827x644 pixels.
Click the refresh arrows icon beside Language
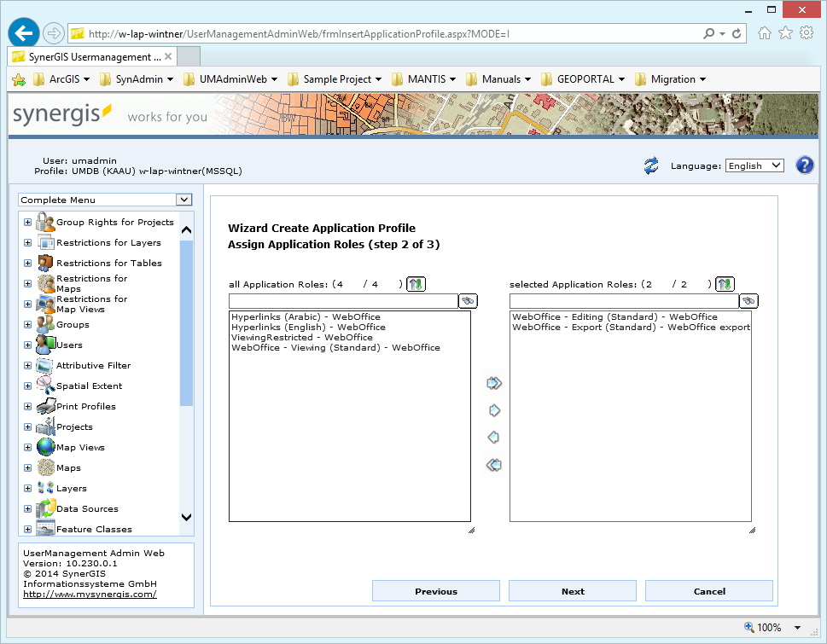coord(650,165)
